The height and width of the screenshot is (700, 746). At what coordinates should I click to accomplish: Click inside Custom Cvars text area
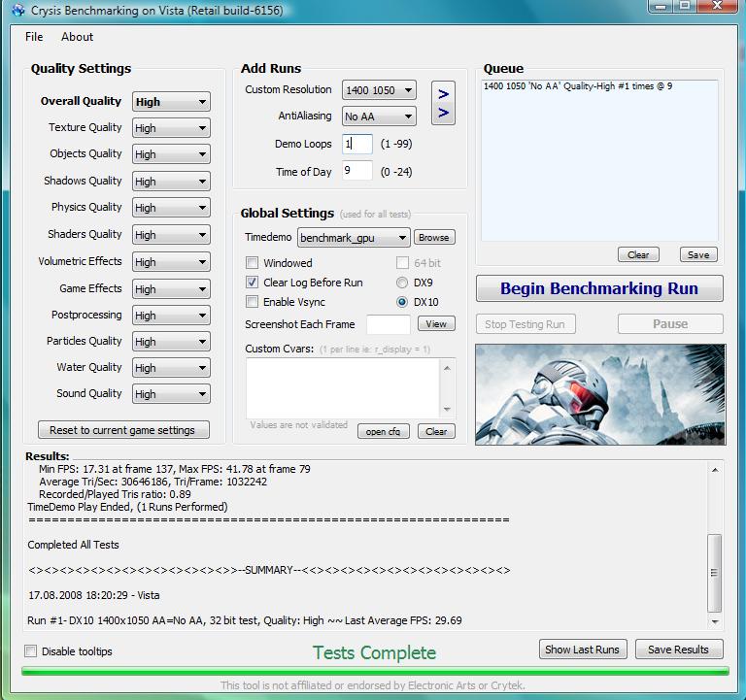click(x=344, y=388)
